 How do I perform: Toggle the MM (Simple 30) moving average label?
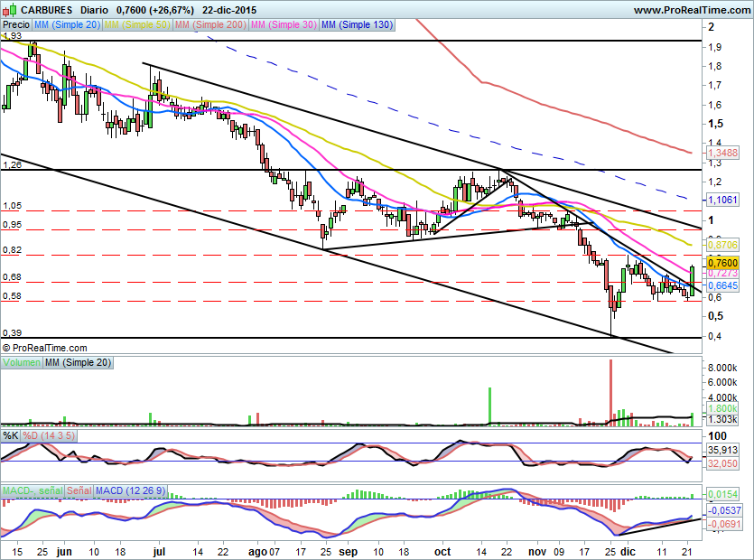pos(284,25)
